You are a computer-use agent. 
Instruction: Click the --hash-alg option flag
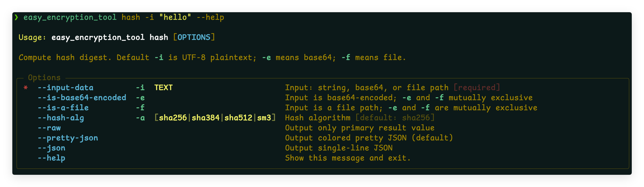click(x=61, y=118)
